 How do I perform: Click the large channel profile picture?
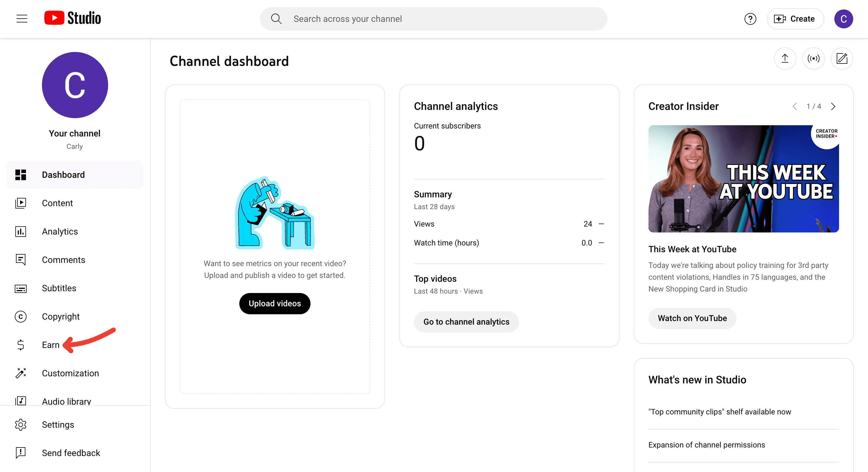click(75, 85)
